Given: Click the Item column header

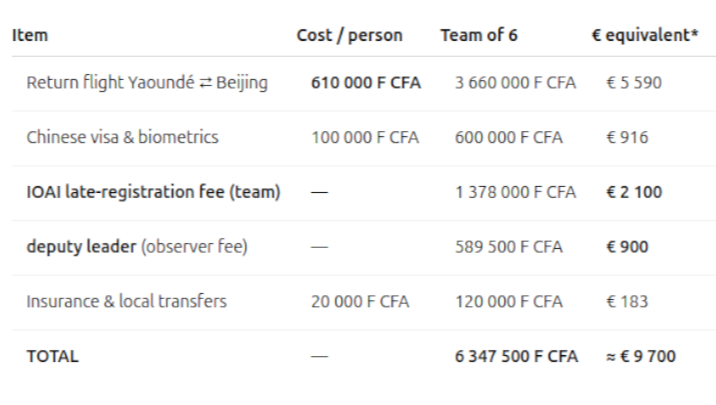Looking at the screenshot, I should (x=30, y=35).
